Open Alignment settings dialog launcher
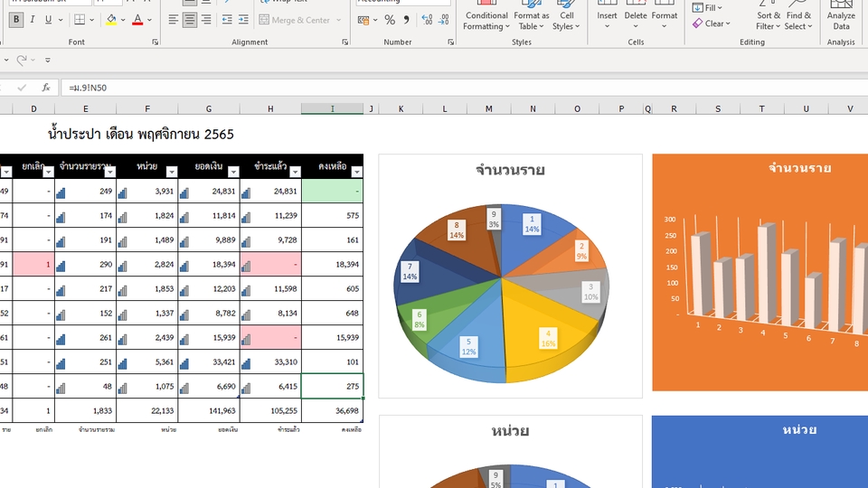This screenshot has width=868, height=488. point(344,42)
